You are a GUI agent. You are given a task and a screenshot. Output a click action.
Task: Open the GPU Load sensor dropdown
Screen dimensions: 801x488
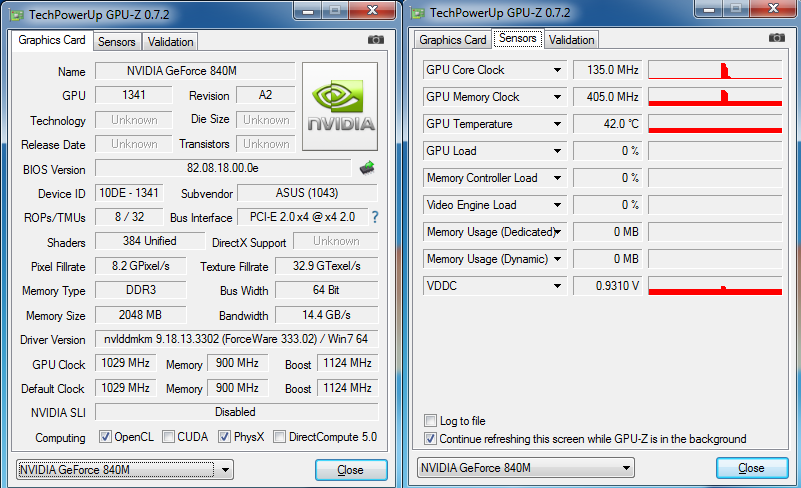click(x=557, y=151)
